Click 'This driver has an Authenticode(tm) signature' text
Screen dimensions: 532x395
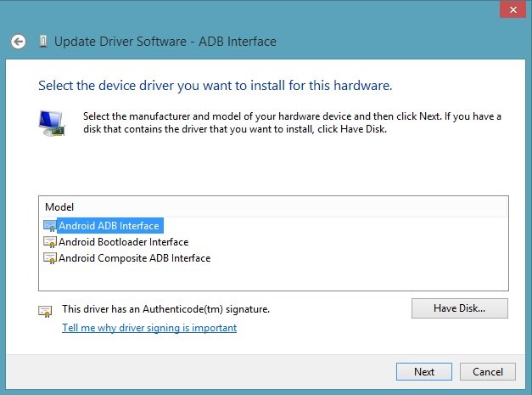(166, 309)
